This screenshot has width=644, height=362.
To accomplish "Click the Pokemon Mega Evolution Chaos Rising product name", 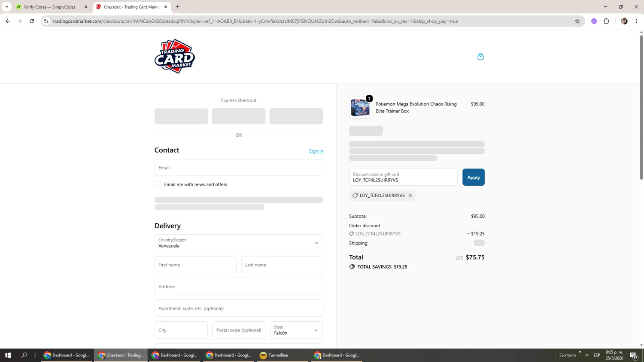I will click(416, 107).
